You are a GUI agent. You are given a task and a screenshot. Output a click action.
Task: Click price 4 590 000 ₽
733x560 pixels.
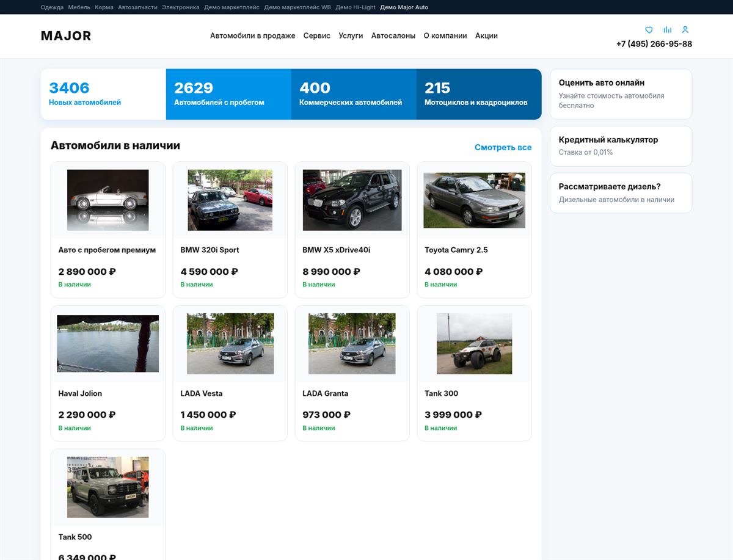[x=209, y=272]
